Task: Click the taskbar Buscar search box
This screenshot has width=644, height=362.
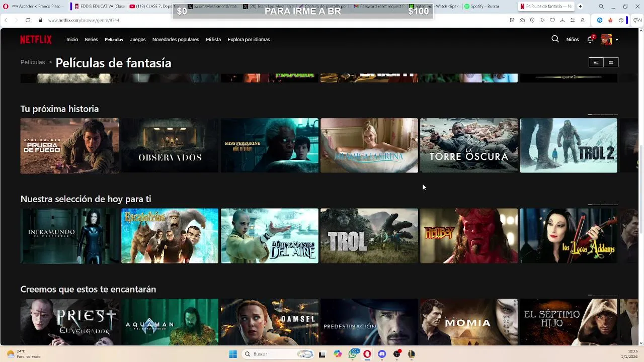Action: [x=278, y=354]
